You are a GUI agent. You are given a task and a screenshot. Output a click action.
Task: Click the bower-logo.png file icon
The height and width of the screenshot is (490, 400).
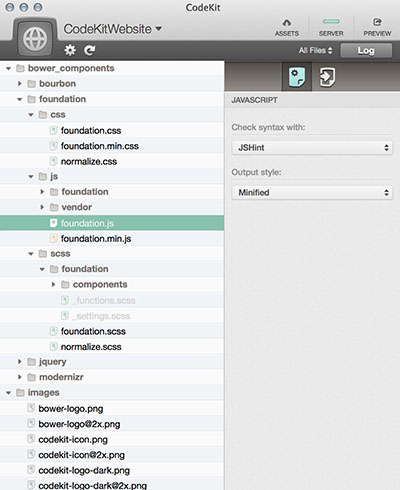pyautogui.click(x=31, y=408)
